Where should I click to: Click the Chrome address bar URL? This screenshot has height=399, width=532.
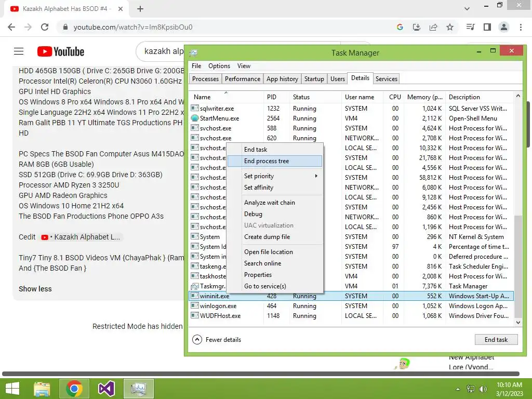pyautogui.click(x=133, y=27)
